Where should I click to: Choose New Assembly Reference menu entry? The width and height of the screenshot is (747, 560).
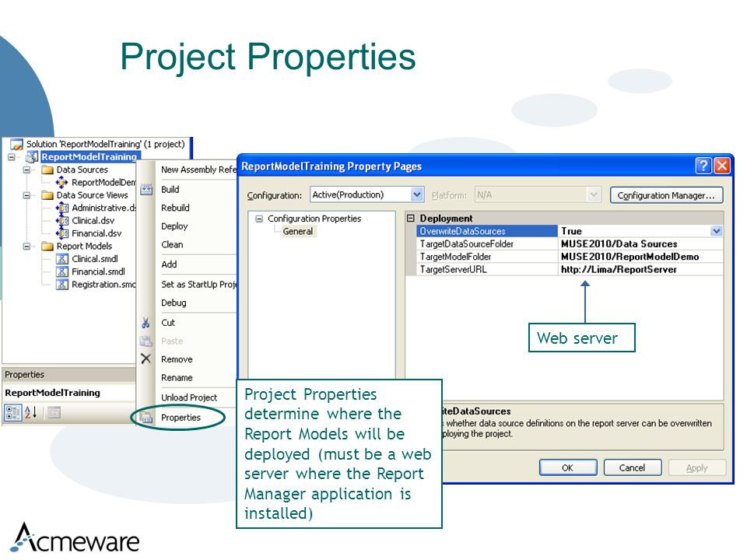pos(198,170)
